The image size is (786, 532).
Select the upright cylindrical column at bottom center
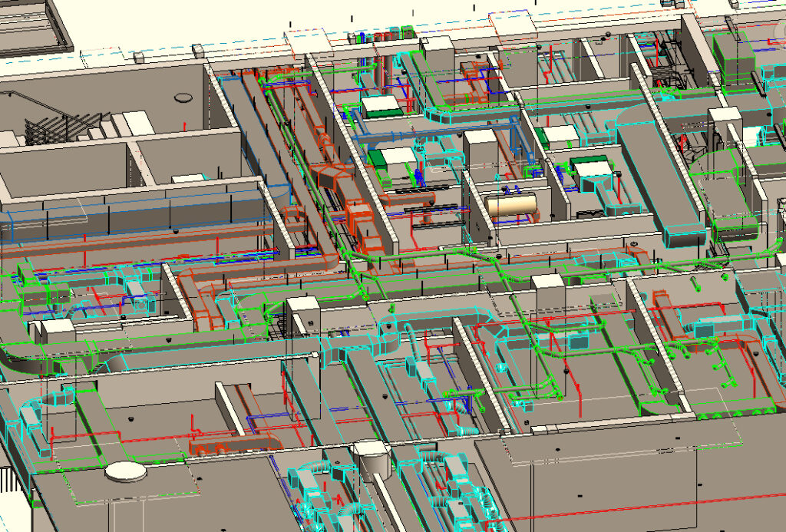click(x=372, y=460)
